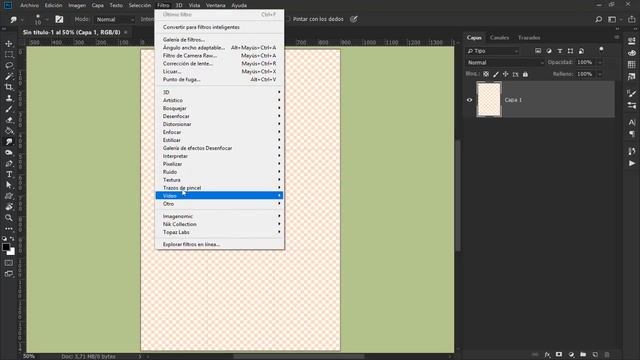Screen dimensions: 640x360
Task: Toggle layer filtering on/off switch
Action: 601,49
